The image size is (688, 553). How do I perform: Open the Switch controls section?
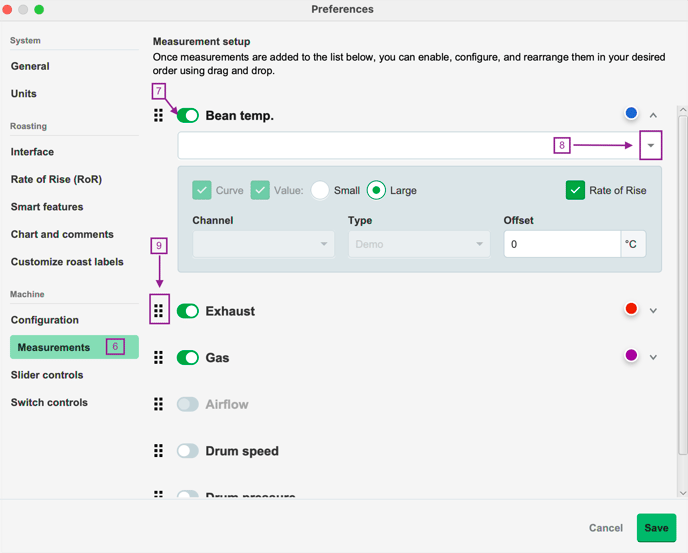(x=49, y=402)
